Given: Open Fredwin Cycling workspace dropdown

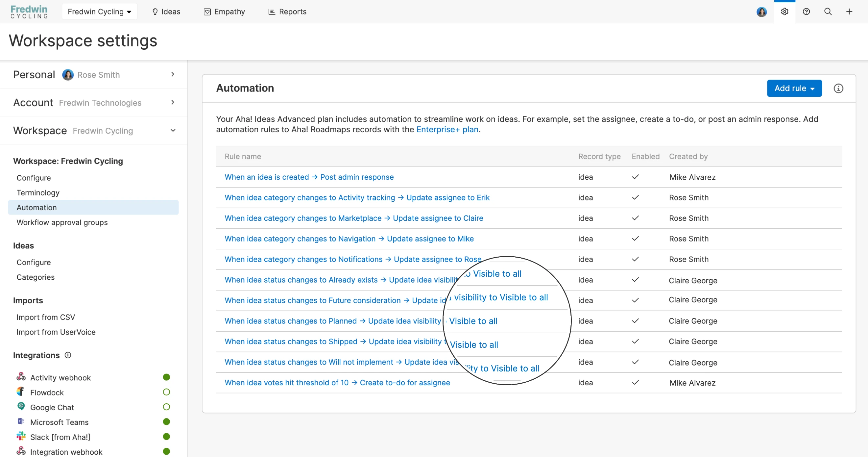Looking at the screenshot, I should [99, 12].
